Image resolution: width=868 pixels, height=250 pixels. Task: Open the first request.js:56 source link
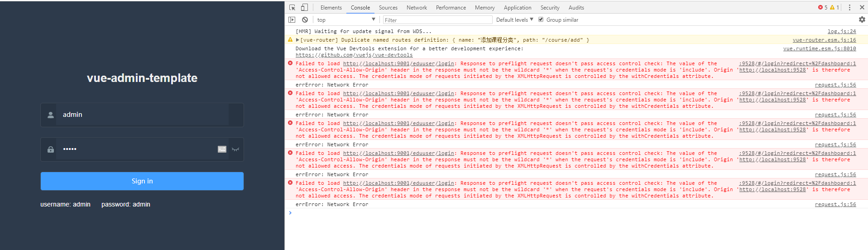tap(835, 85)
